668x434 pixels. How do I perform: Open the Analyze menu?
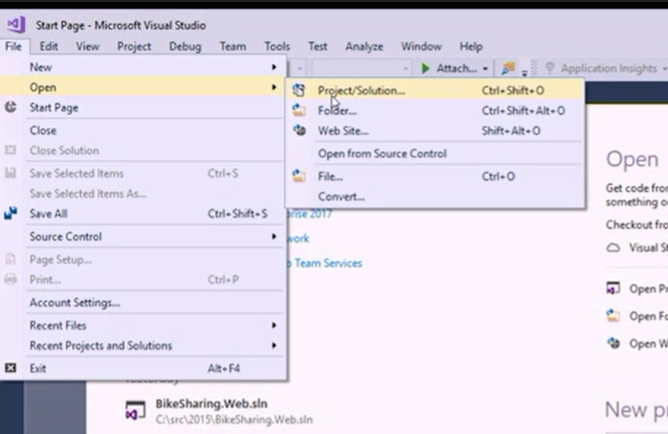364,46
